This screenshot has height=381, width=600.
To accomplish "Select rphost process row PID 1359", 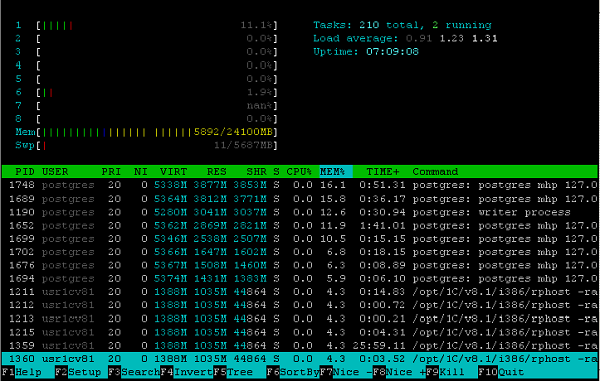I will point(300,345).
